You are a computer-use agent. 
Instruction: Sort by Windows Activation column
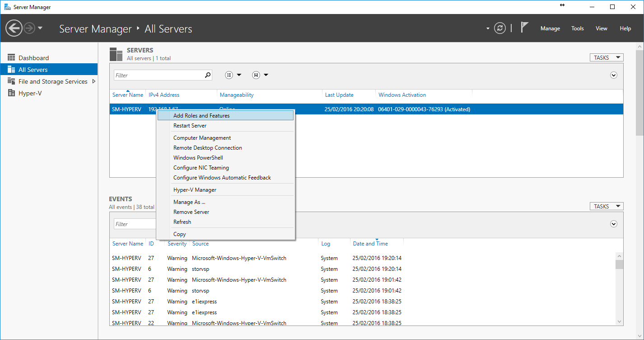click(x=402, y=95)
